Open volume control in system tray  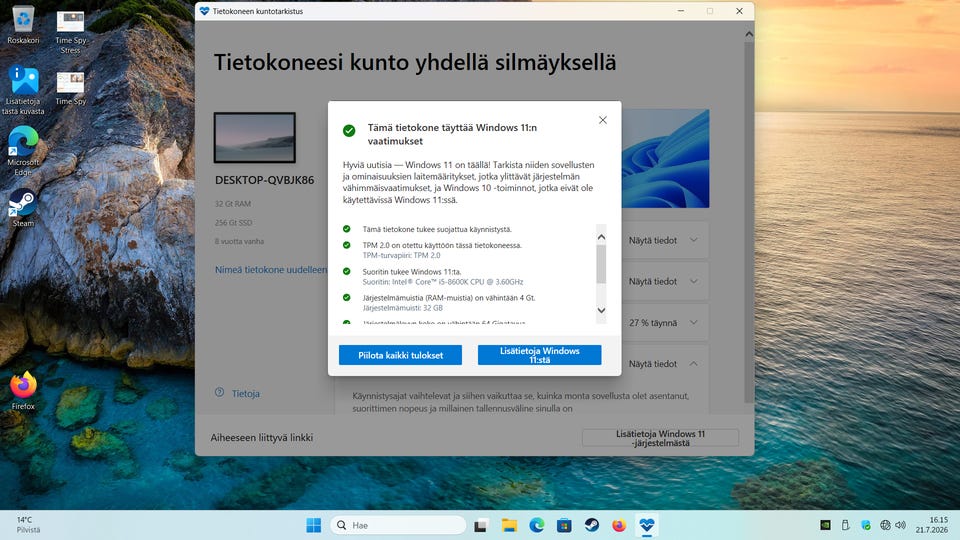(900, 525)
